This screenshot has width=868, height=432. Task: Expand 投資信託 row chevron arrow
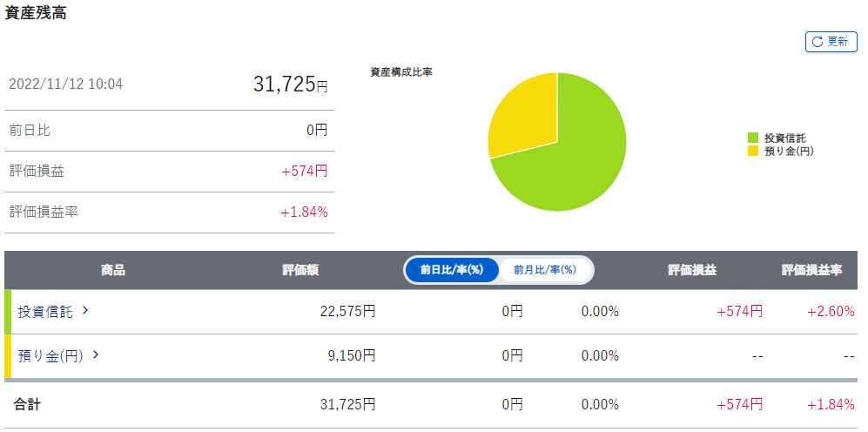click(85, 310)
